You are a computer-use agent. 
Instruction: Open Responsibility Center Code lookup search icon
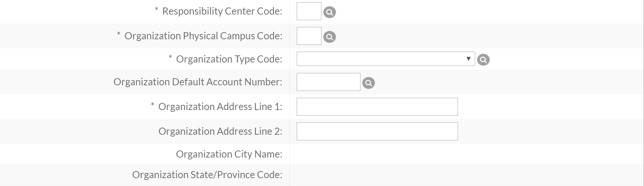(x=330, y=12)
